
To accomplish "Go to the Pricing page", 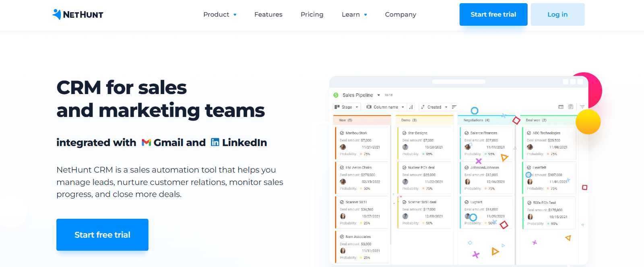I will [312, 14].
